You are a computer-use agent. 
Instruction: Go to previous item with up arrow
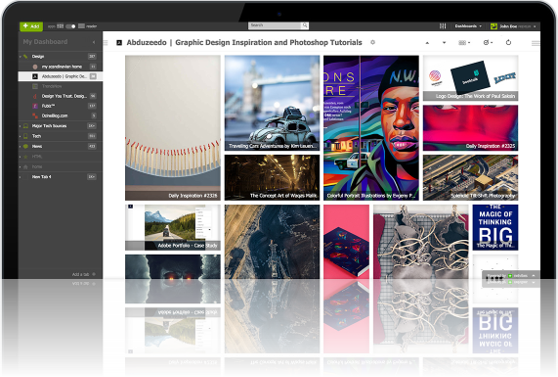pos(427,43)
